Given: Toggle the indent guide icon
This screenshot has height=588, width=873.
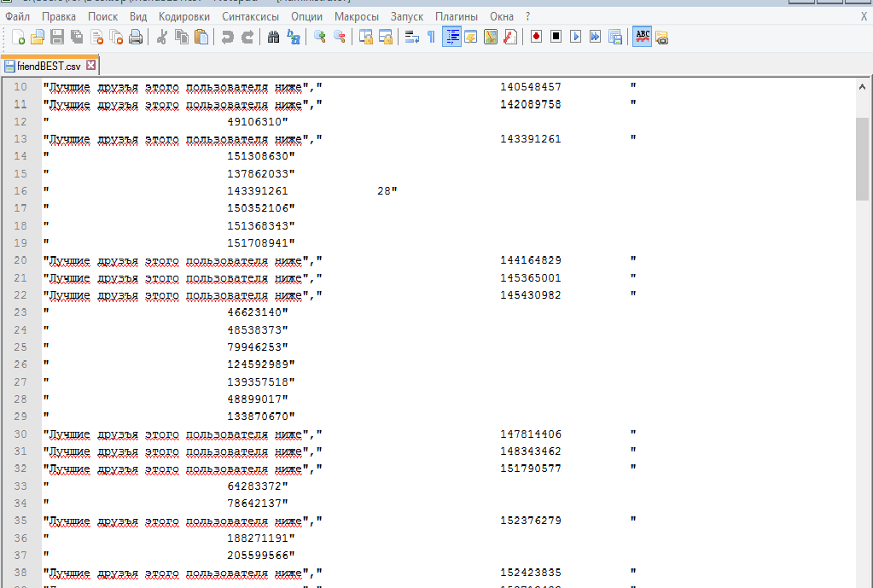Looking at the screenshot, I should 451,38.
